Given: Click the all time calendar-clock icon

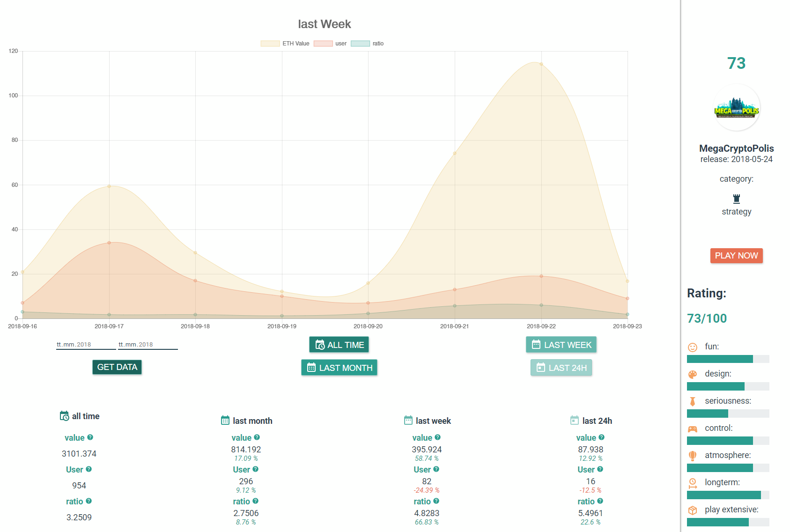Looking at the screenshot, I should coord(65,416).
